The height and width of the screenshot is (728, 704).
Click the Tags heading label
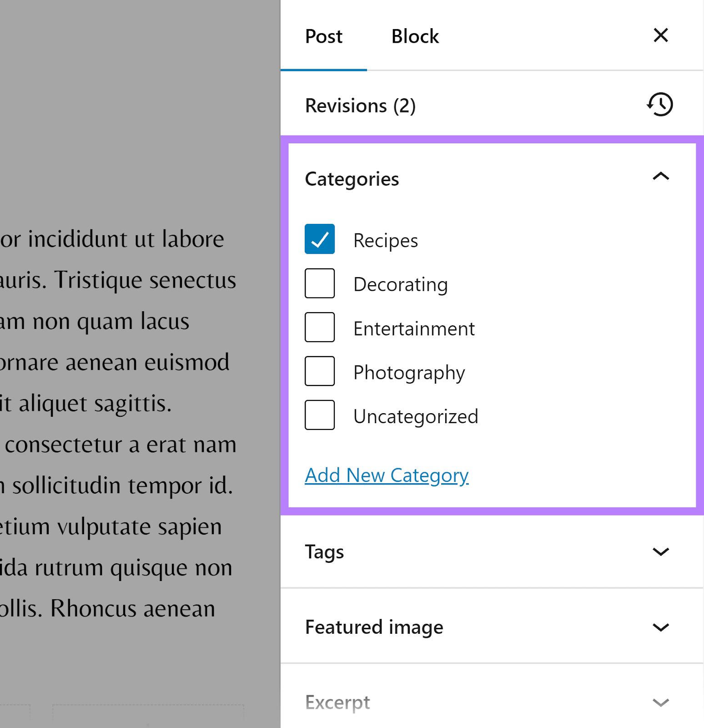pyautogui.click(x=324, y=551)
